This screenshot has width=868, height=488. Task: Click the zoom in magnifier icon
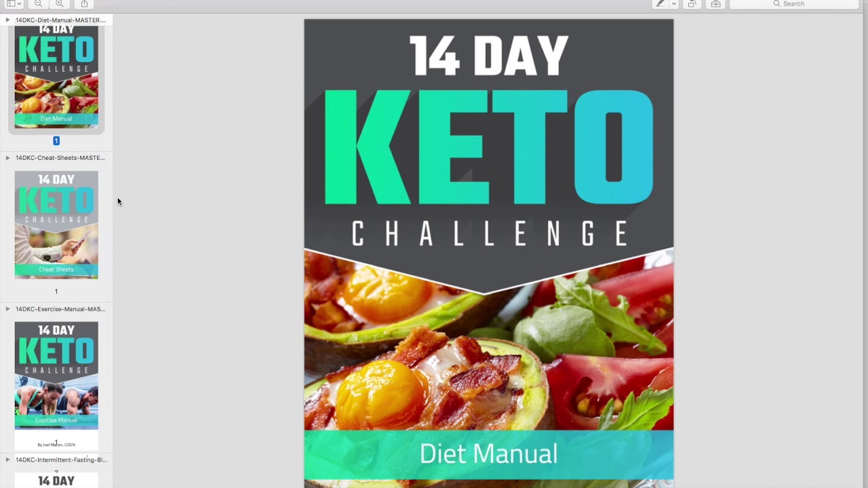click(x=60, y=4)
